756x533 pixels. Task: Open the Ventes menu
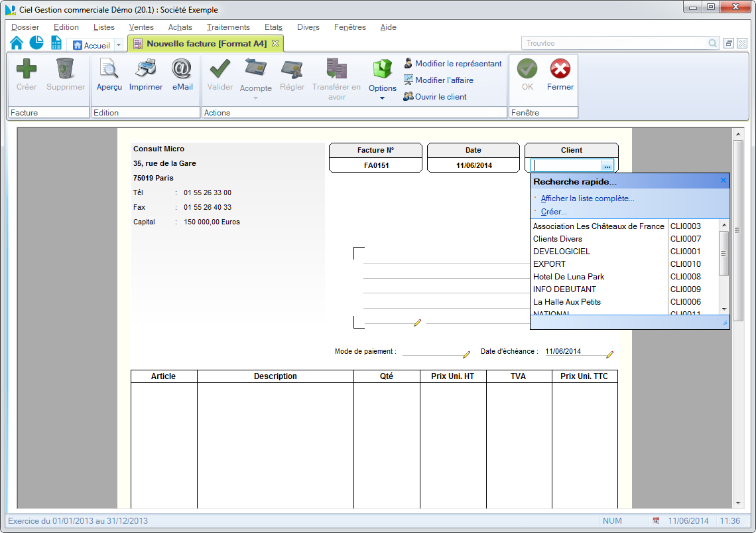pyautogui.click(x=141, y=27)
